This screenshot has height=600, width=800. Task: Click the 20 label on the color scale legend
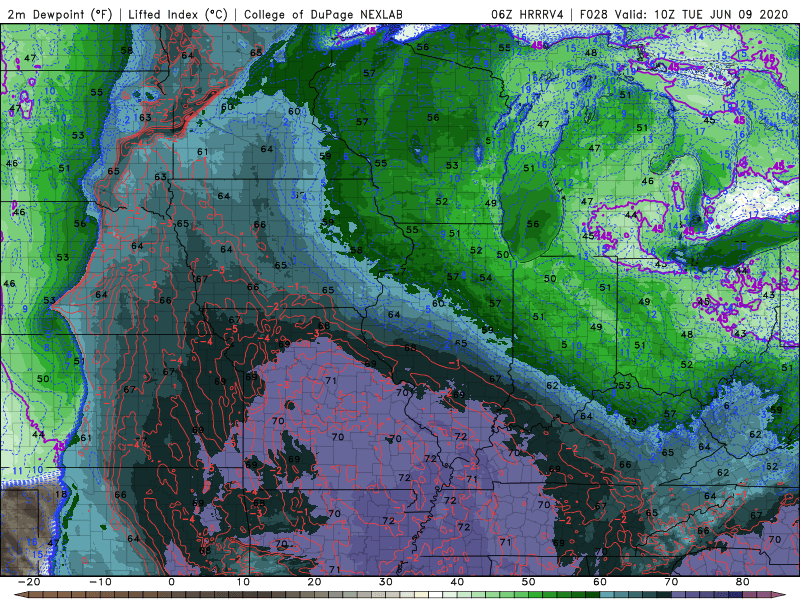[x=314, y=582]
